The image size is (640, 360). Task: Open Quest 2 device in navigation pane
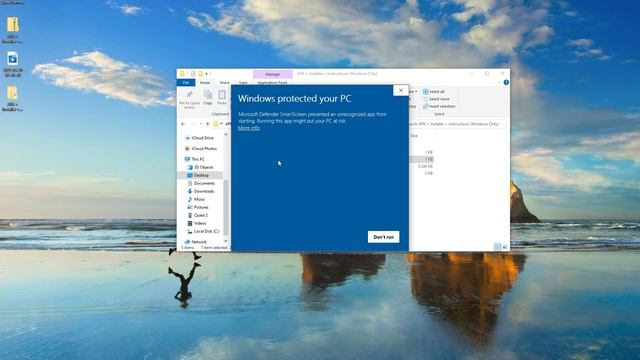pyautogui.click(x=198, y=215)
